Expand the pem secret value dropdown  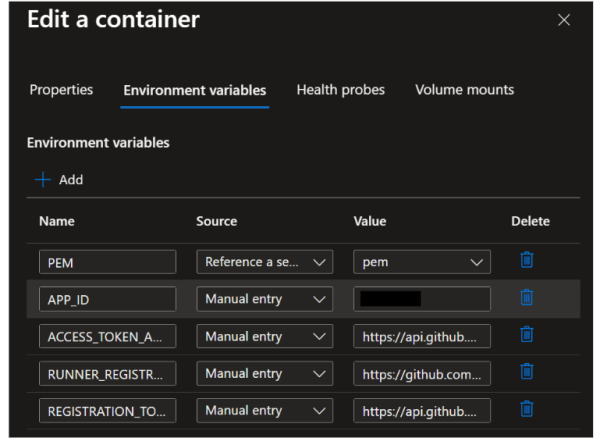(422, 262)
